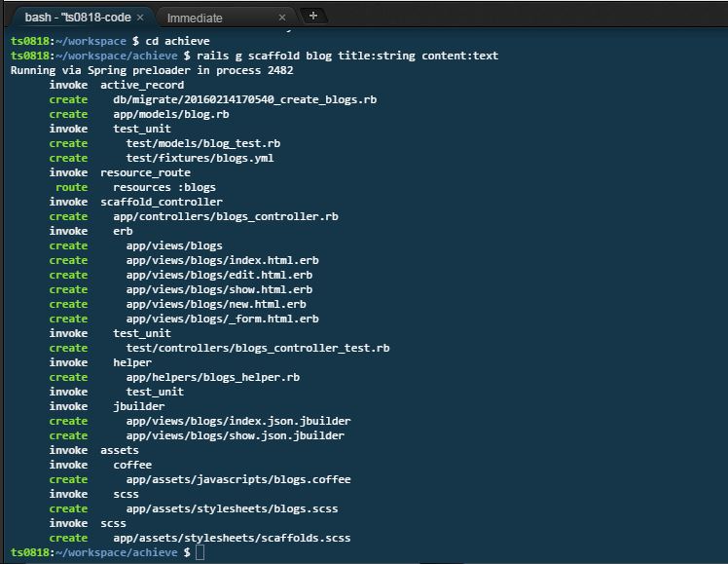Click app/assets/stylesheets/scaffolds.scss path
Image resolution: width=728 pixels, height=564 pixels.
(x=232, y=538)
